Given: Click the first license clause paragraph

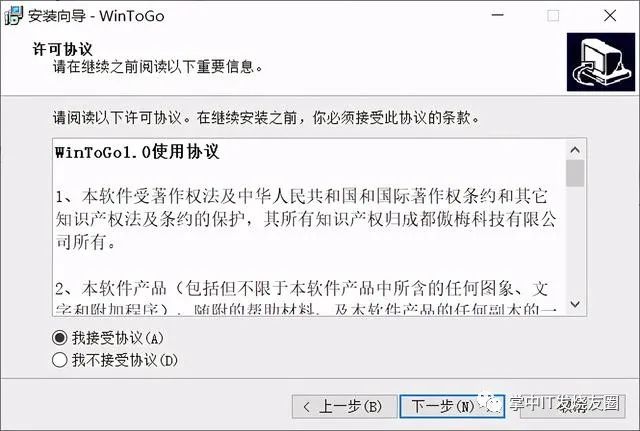Looking at the screenshot, I should click(x=306, y=219).
